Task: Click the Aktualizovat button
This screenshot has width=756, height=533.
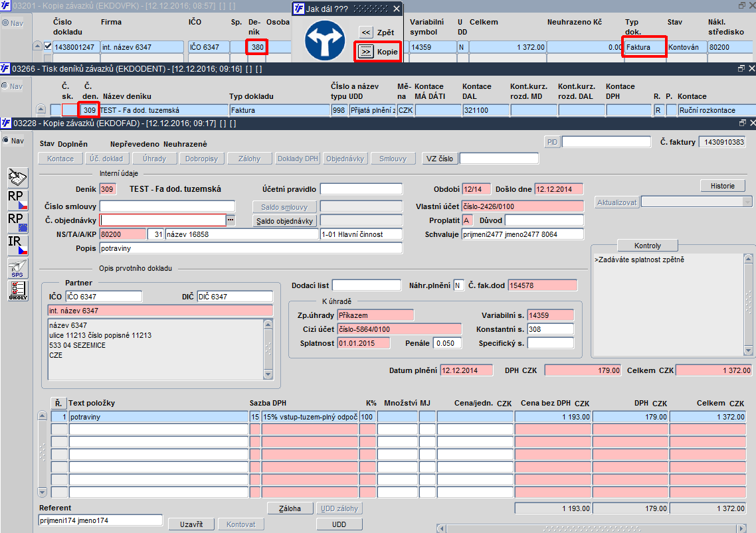Action: pos(617,202)
